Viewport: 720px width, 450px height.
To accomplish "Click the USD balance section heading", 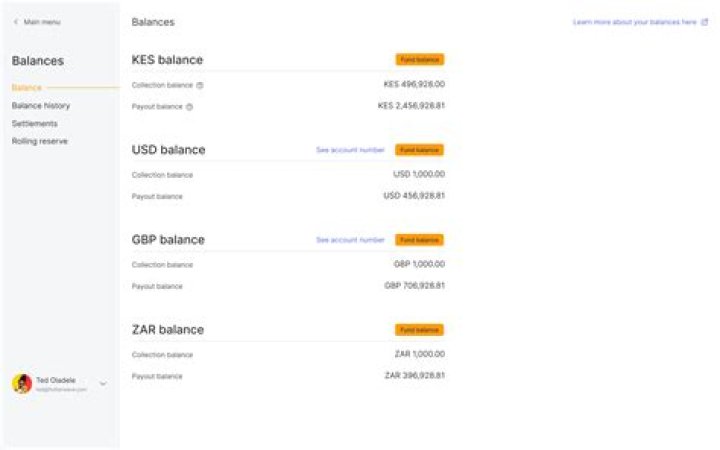I will (168, 150).
